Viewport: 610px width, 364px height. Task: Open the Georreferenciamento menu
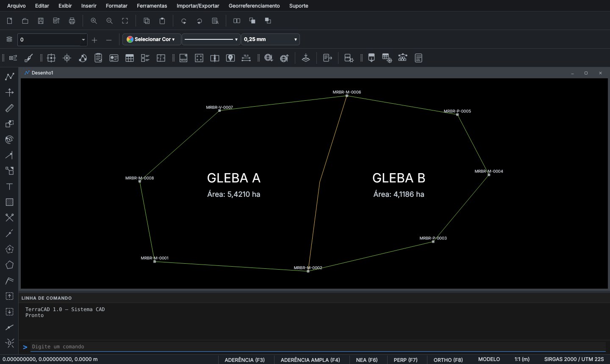pyautogui.click(x=254, y=6)
